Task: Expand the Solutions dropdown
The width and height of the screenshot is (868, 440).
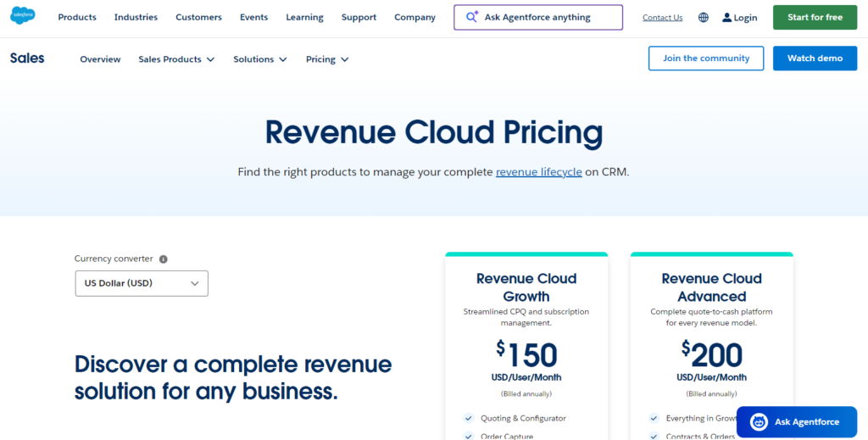Action: [x=260, y=59]
